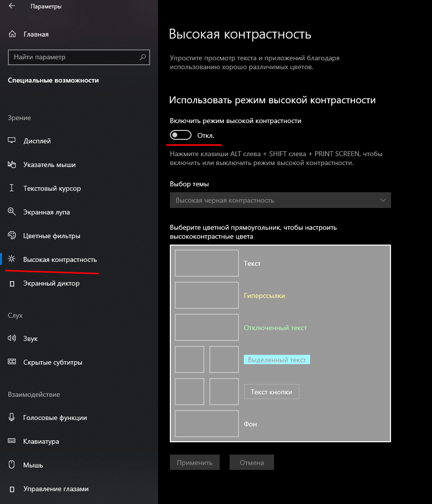Click the Найти параметр search field
The height and width of the screenshot is (504, 432).
point(74,57)
